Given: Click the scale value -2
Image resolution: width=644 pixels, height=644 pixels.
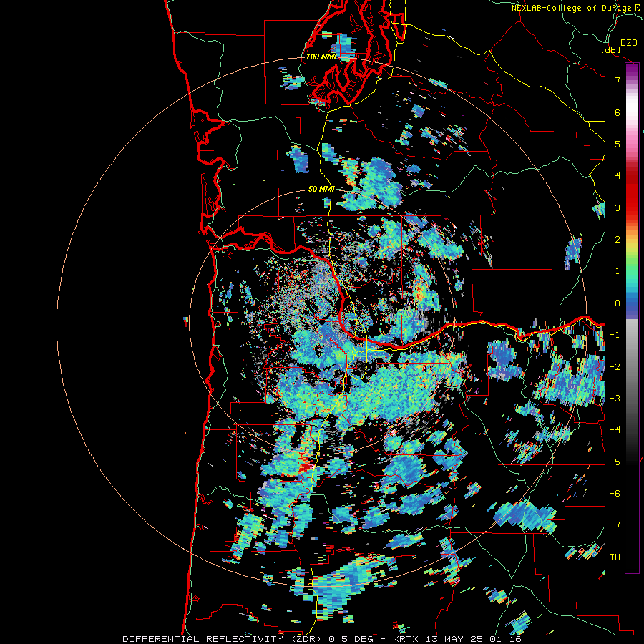Looking at the screenshot, I should coord(615,366).
